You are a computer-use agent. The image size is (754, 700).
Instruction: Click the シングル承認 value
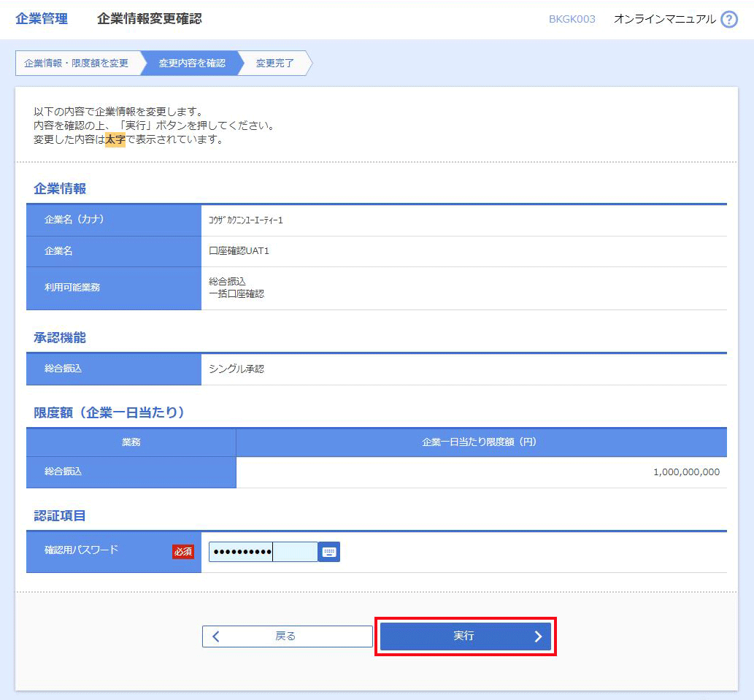[236, 369]
